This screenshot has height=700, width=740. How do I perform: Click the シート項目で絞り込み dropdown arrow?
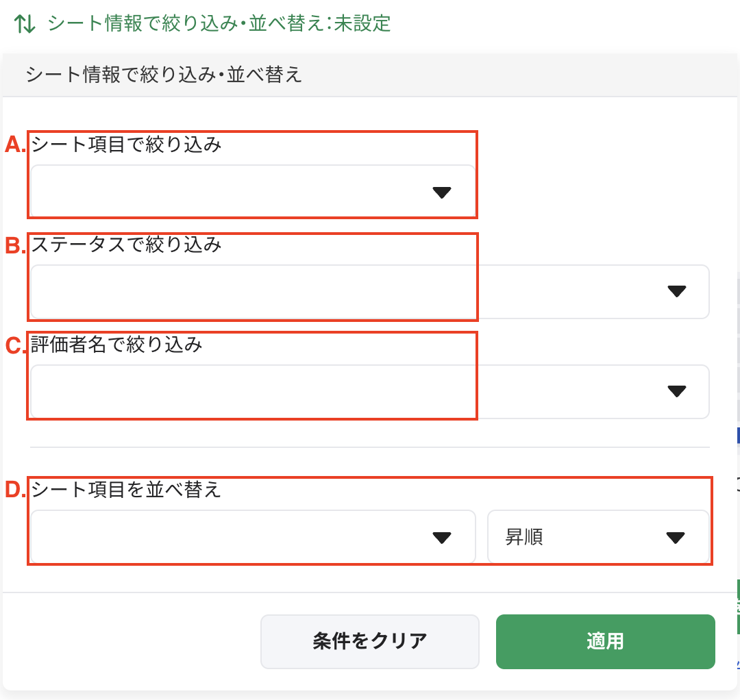pyautogui.click(x=442, y=192)
